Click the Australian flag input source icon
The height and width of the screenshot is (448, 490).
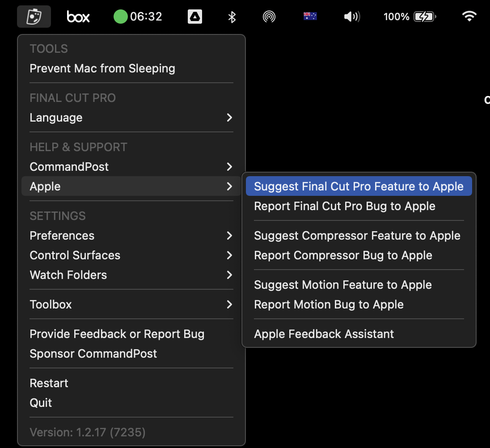[x=310, y=16]
